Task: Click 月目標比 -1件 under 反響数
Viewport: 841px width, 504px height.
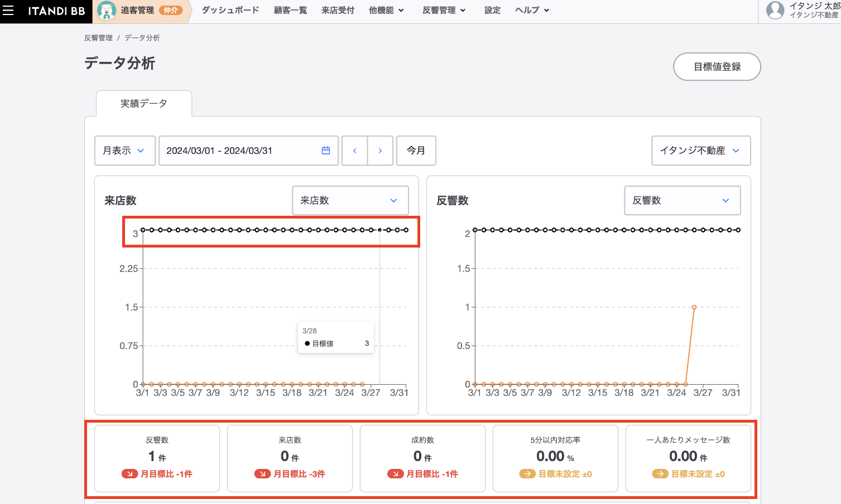Action: coord(166,474)
